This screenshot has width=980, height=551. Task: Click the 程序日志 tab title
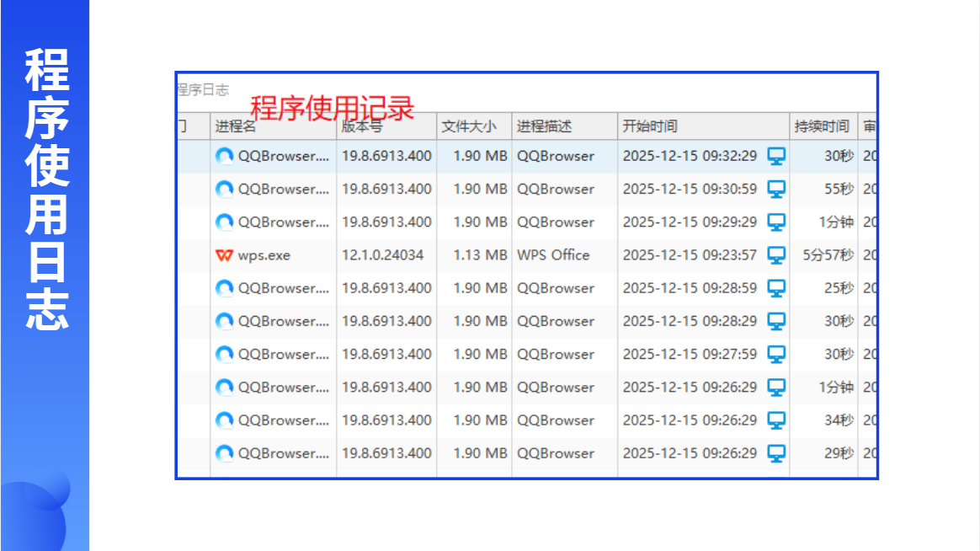click(203, 90)
